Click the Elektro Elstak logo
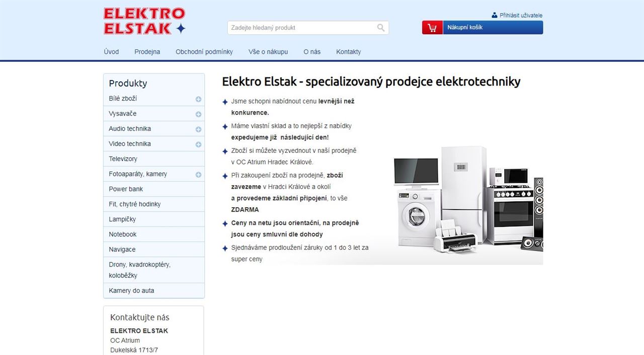Screen dimensions: 644x355 pos(145,21)
